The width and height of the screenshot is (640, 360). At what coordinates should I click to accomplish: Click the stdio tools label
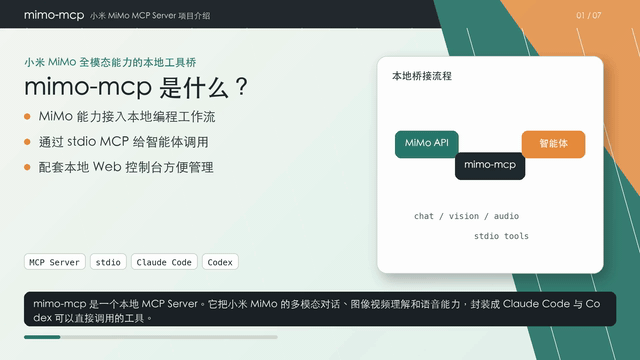(501, 236)
